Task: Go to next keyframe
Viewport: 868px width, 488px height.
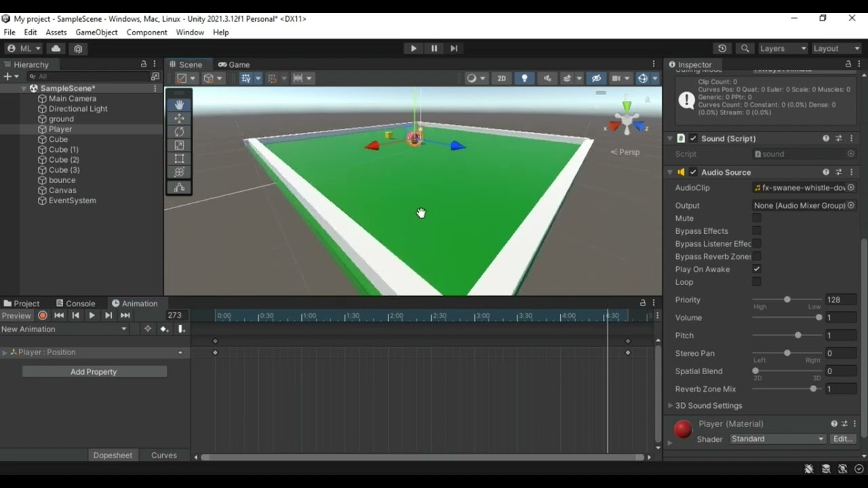Action: pos(108,316)
